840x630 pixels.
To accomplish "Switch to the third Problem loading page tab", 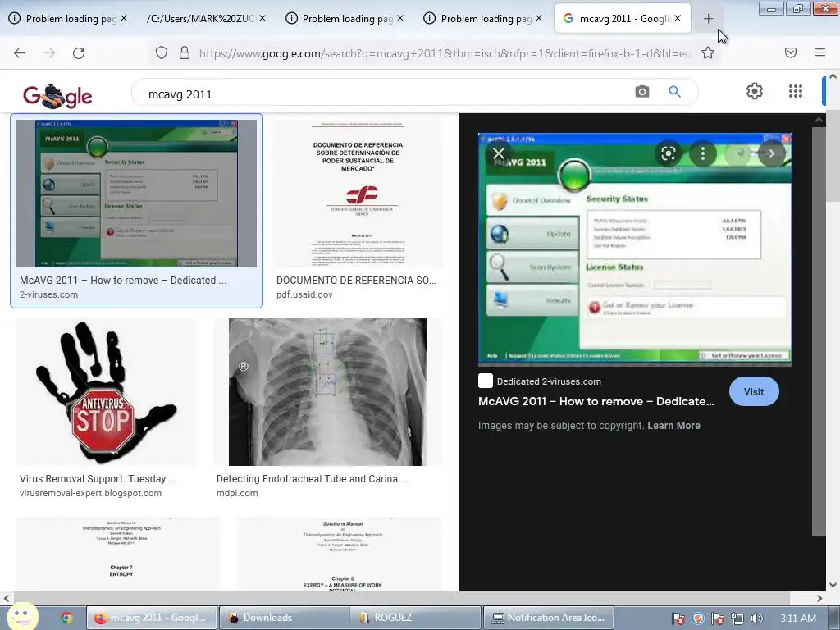I will click(347, 19).
